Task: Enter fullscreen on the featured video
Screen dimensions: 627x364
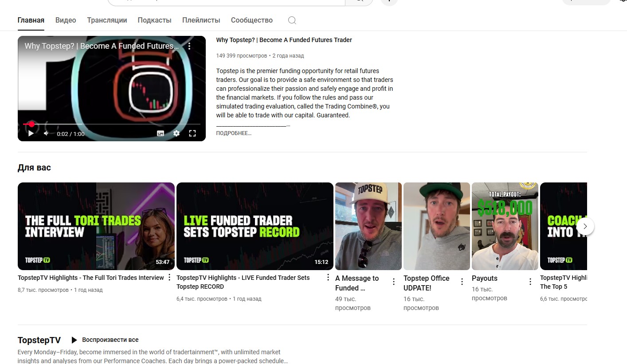Action: pyautogui.click(x=192, y=133)
